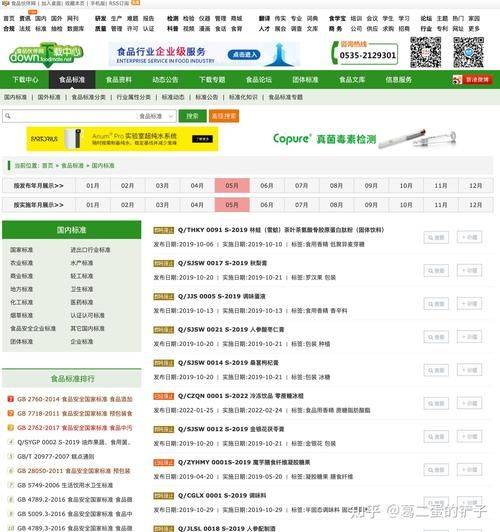
Task: Open the 信息服务 navigation tab
Action: [x=399, y=80]
